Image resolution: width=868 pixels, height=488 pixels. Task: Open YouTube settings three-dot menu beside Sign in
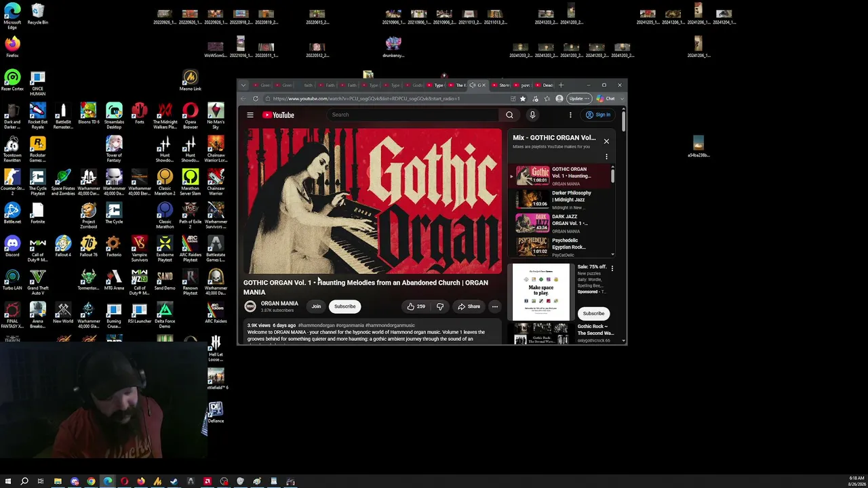tap(570, 115)
